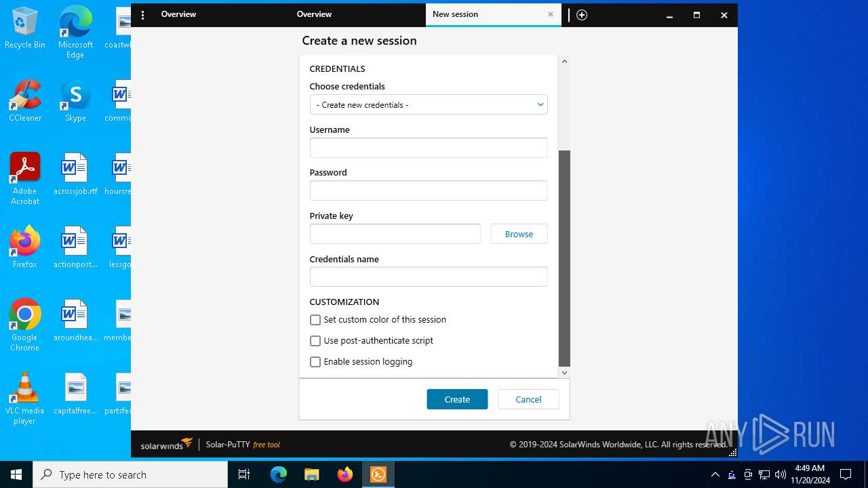Click the Solar-PuTTY taskbar icon
The height and width of the screenshot is (488, 868).
coord(378,474)
